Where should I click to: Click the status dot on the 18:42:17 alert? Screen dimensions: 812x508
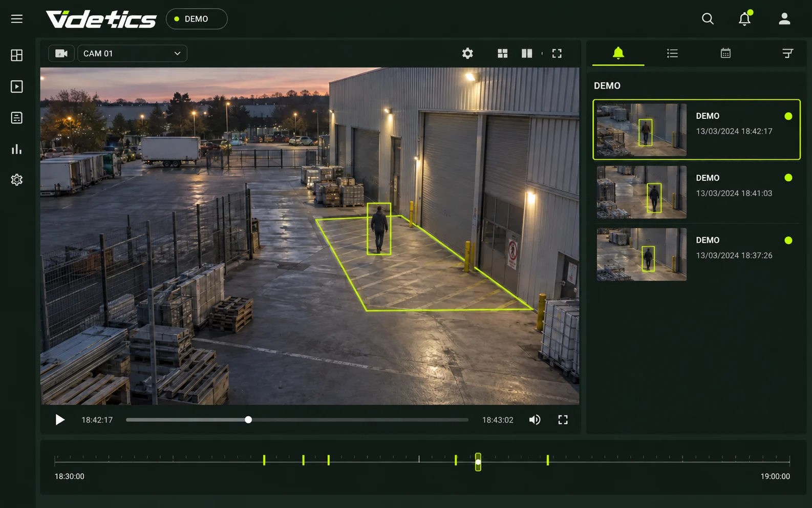788,116
